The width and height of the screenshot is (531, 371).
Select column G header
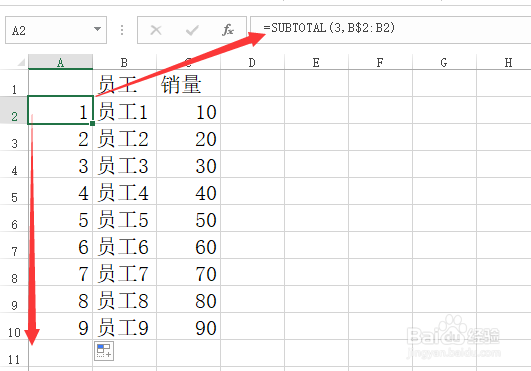[444, 62]
